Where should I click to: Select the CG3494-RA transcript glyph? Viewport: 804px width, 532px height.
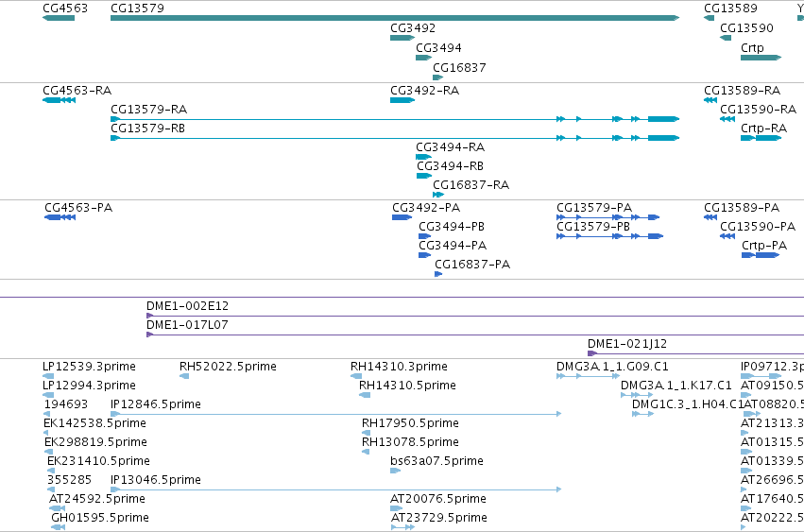click(423, 157)
